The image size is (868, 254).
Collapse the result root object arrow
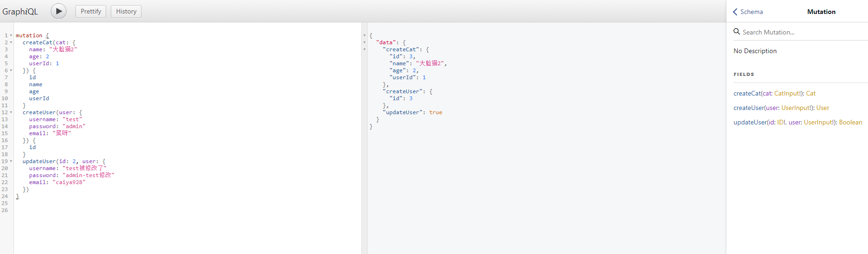click(x=364, y=35)
